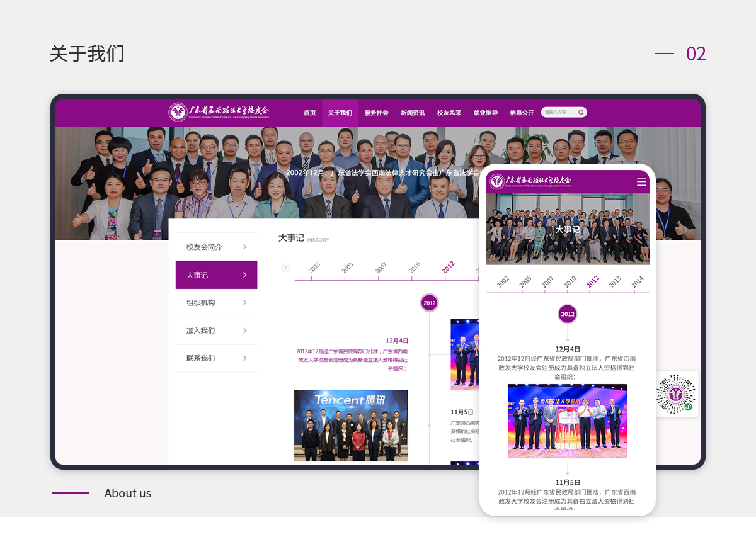Select the 服务社会 navigation item
The image size is (756, 554).
[376, 113]
